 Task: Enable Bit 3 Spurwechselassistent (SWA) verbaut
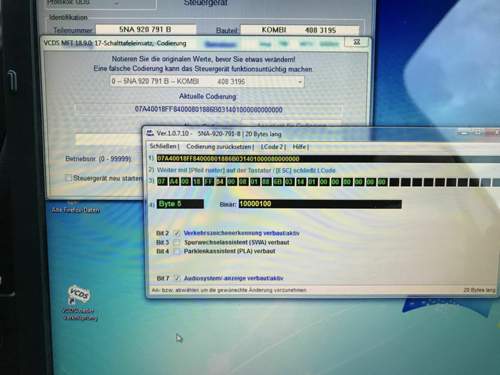(x=177, y=242)
